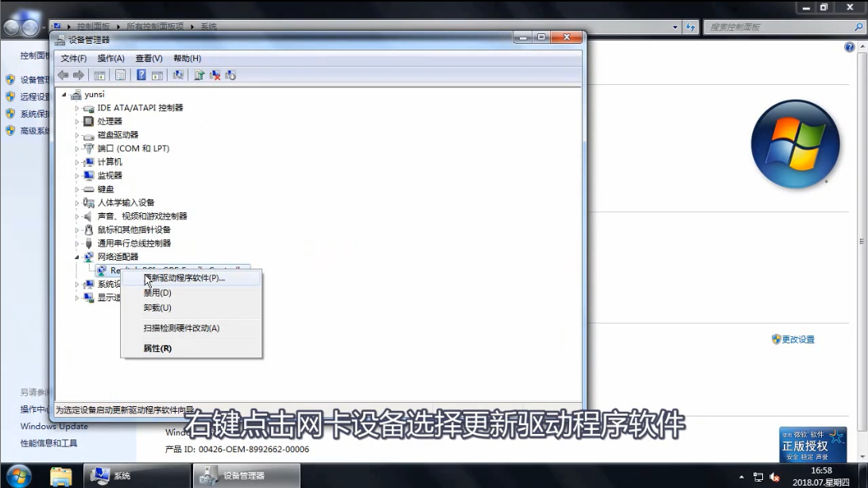
Task: Expand the 处理器 tree node
Action: (77, 122)
